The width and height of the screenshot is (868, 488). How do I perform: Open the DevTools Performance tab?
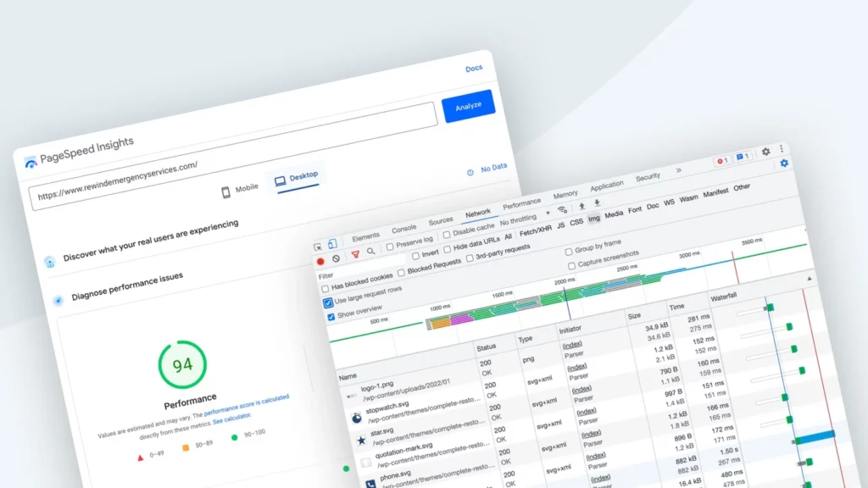coord(521,204)
